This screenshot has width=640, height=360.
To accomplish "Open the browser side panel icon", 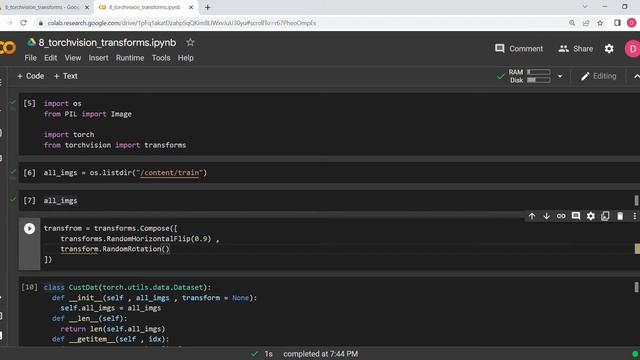I will [617, 23].
